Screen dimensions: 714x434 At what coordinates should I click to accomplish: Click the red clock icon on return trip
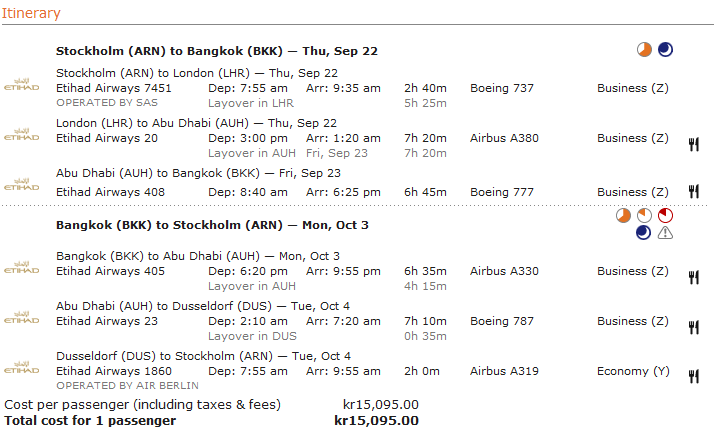[x=665, y=215]
